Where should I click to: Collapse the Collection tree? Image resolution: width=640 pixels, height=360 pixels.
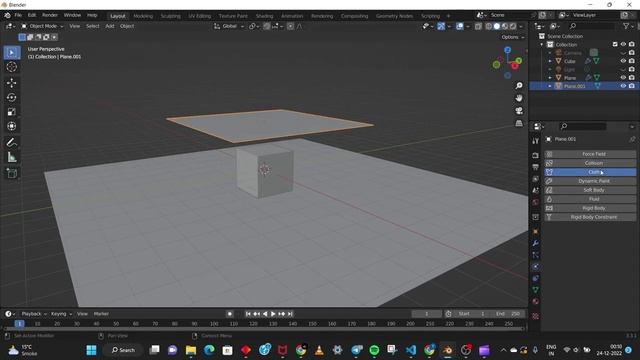click(x=542, y=44)
